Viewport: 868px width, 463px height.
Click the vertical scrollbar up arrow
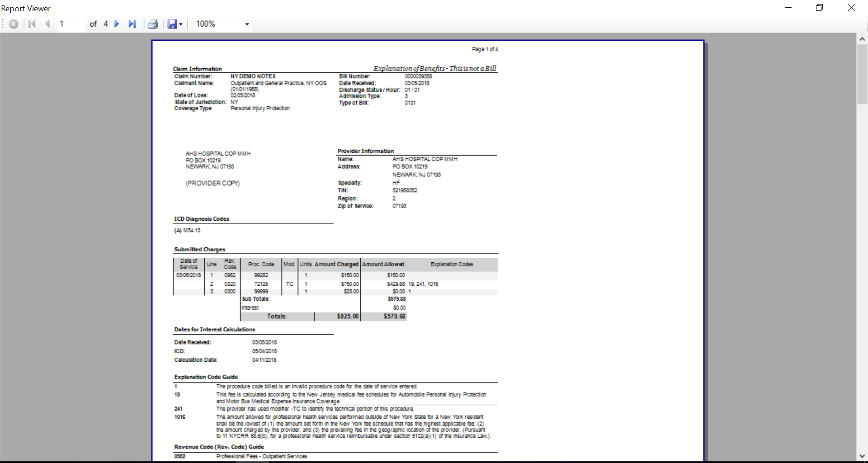(x=862, y=39)
